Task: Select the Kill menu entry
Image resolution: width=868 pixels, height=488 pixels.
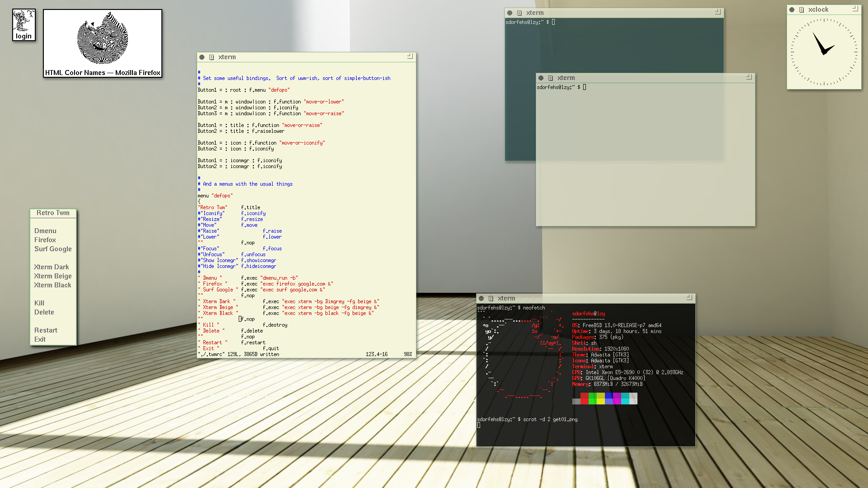Action: click(x=39, y=303)
